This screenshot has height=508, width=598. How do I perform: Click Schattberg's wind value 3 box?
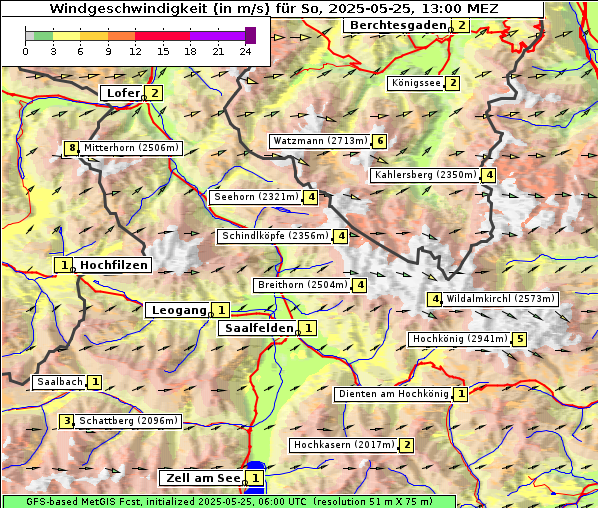tap(66, 421)
